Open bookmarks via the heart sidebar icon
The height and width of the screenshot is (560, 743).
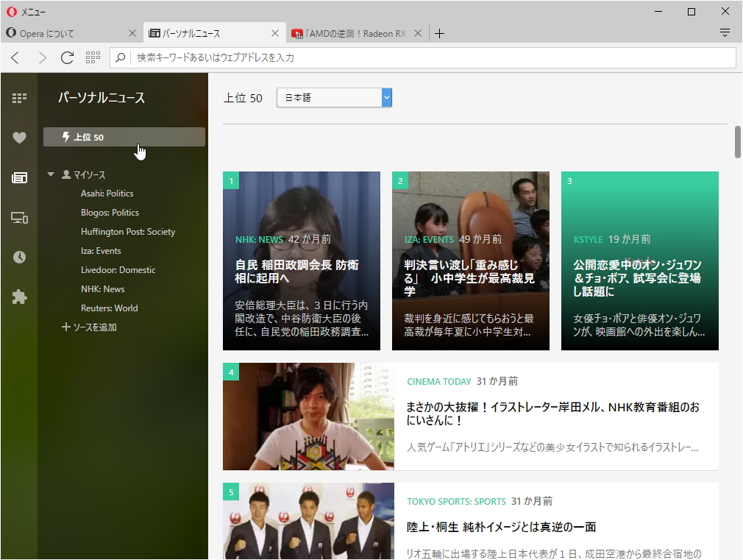pos(18,137)
